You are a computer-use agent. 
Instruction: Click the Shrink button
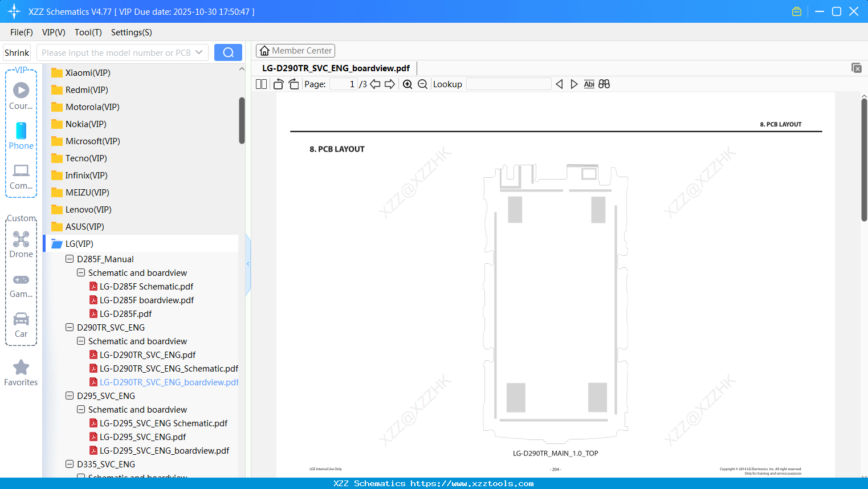point(17,52)
